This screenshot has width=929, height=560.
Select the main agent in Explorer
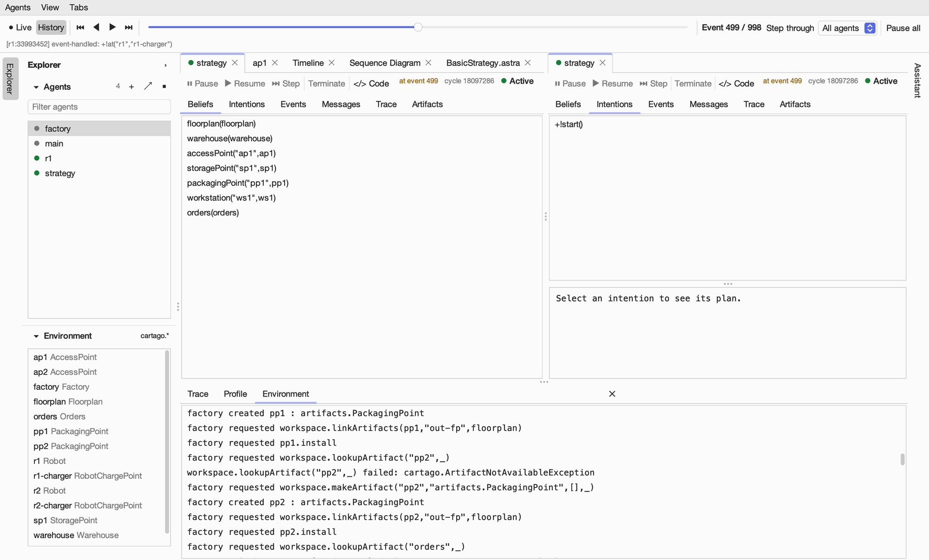[99, 143]
